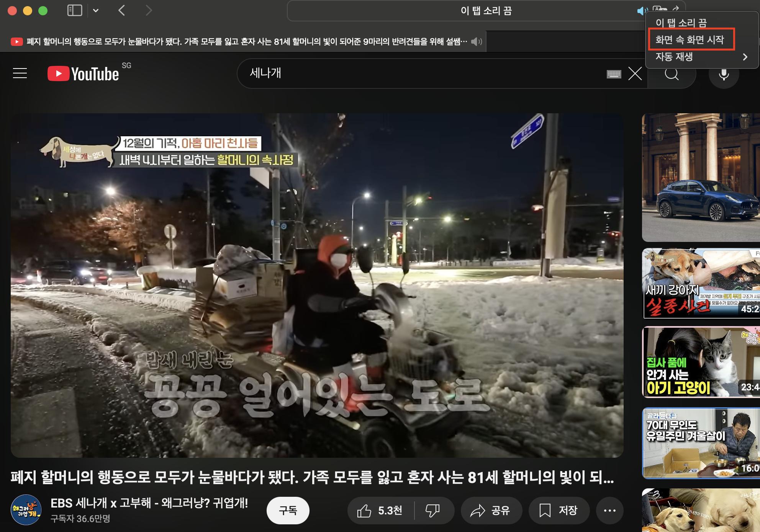
Task: Subscribe with the 구독 button
Action: tap(288, 510)
